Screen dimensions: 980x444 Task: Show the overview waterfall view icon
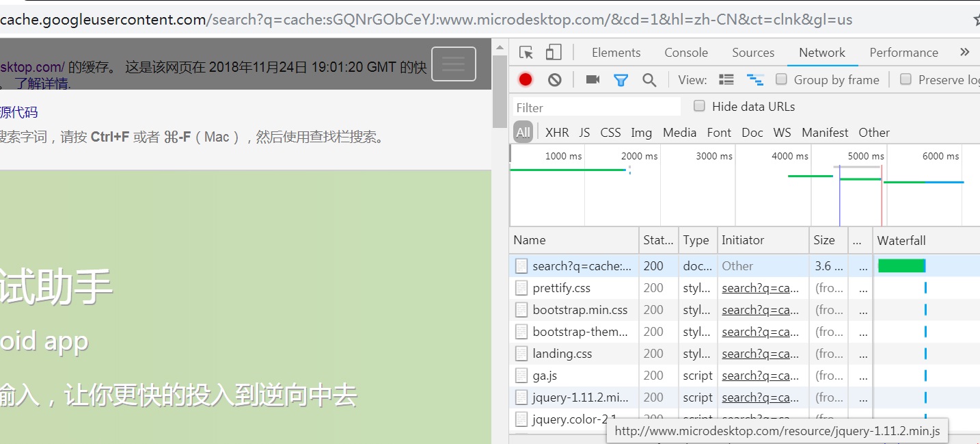coord(754,80)
